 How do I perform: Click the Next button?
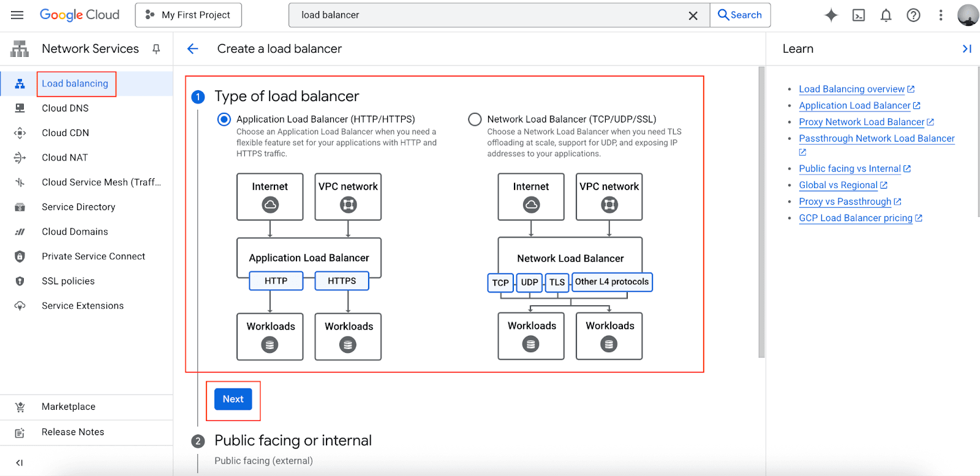click(233, 399)
